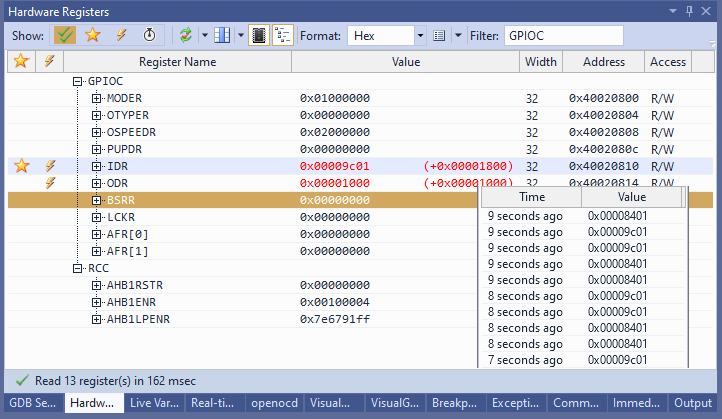This screenshot has width=722, height=419.
Task: Expand the AHB1RSTR register
Action: [x=96, y=285]
